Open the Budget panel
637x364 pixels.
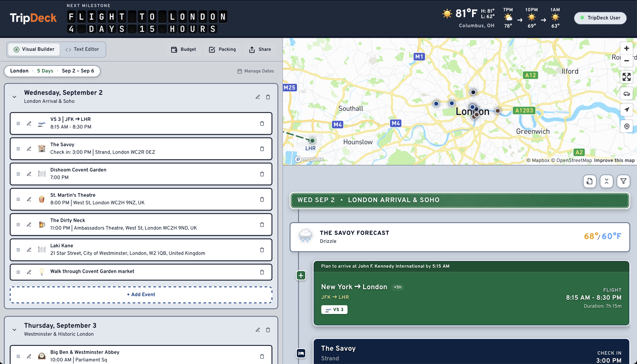[x=183, y=49]
